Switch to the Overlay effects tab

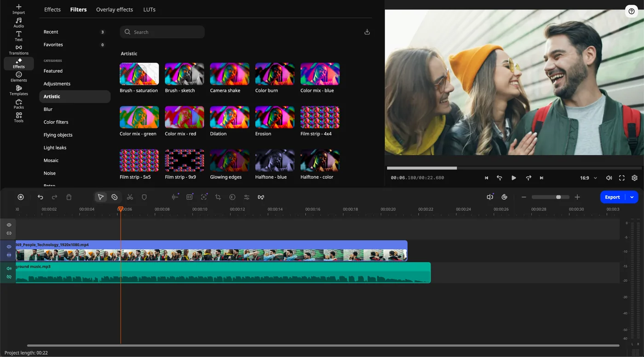(x=115, y=9)
